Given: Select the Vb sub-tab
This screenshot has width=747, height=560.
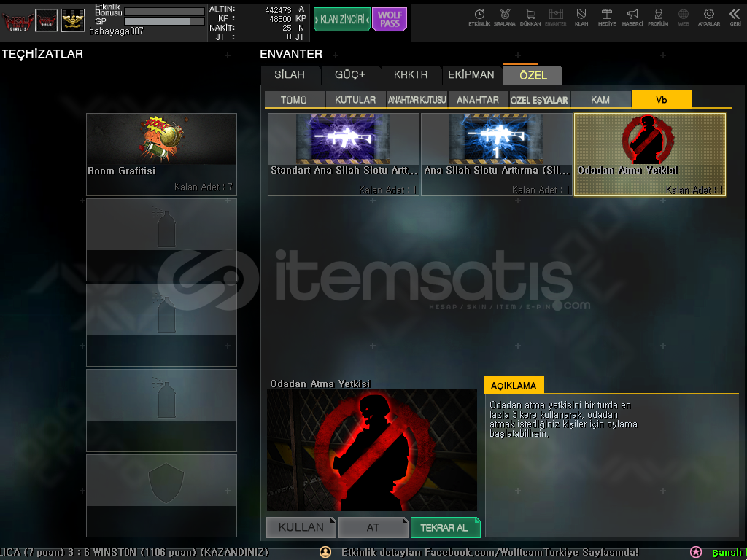Looking at the screenshot, I should point(662,99).
